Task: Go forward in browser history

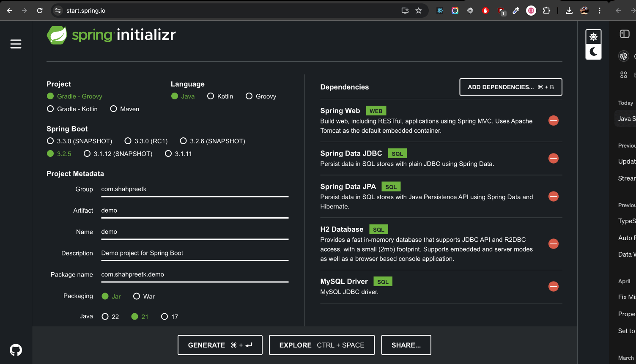Action: 24,11
